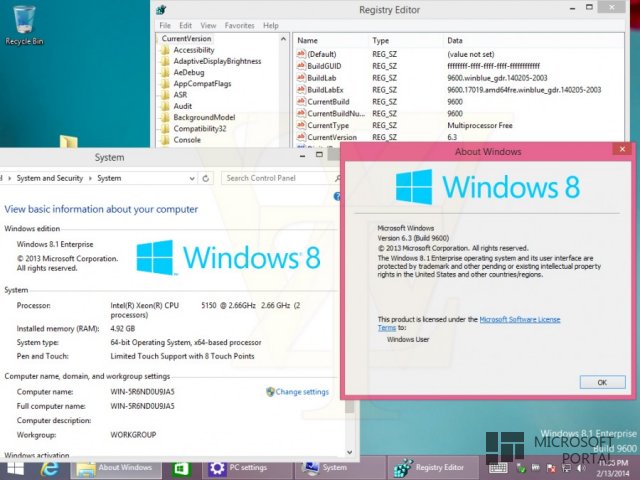Select the AppCompatFlags registry key

(x=202, y=84)
